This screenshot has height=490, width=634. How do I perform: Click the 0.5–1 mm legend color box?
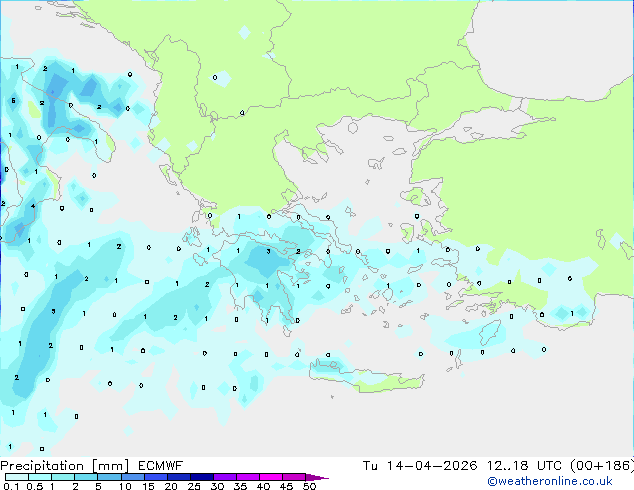coord(40,477)
